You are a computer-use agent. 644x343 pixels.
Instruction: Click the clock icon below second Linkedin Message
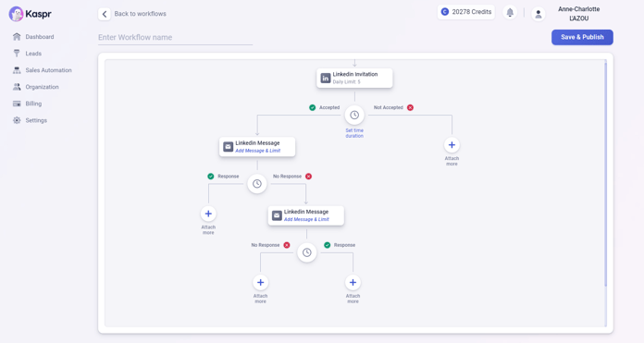(307, 252)
